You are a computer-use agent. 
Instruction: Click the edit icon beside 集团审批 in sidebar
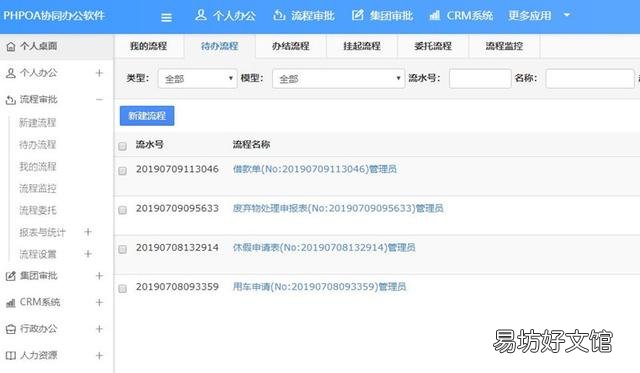click(11, 276)
